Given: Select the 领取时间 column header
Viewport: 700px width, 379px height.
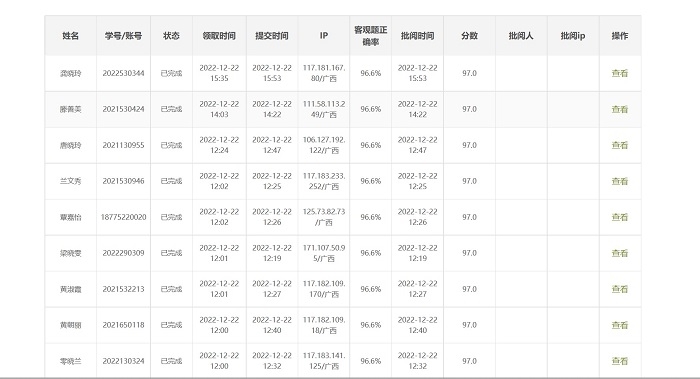Looking at the screenshot, I should (x=219, y=36).
